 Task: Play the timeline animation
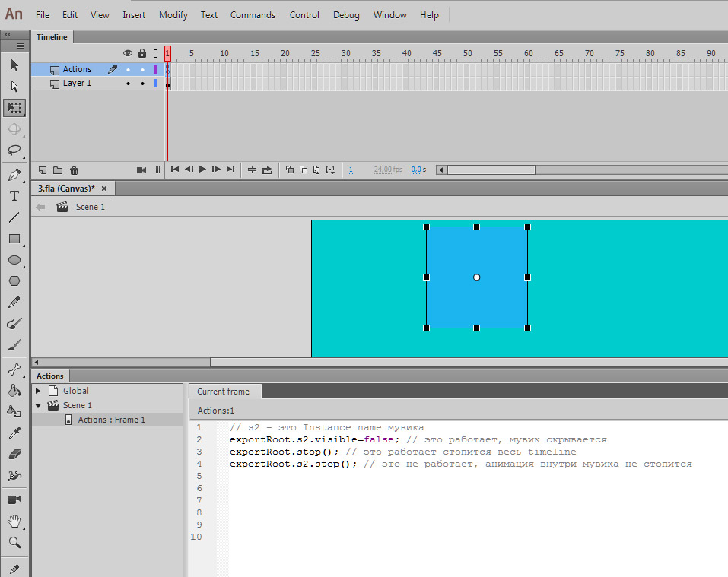(202, 170)
